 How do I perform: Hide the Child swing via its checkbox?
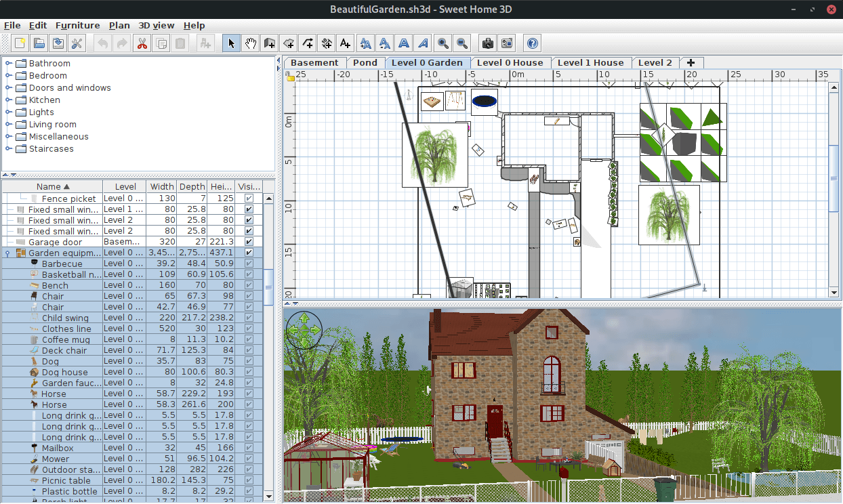(249, 318)
